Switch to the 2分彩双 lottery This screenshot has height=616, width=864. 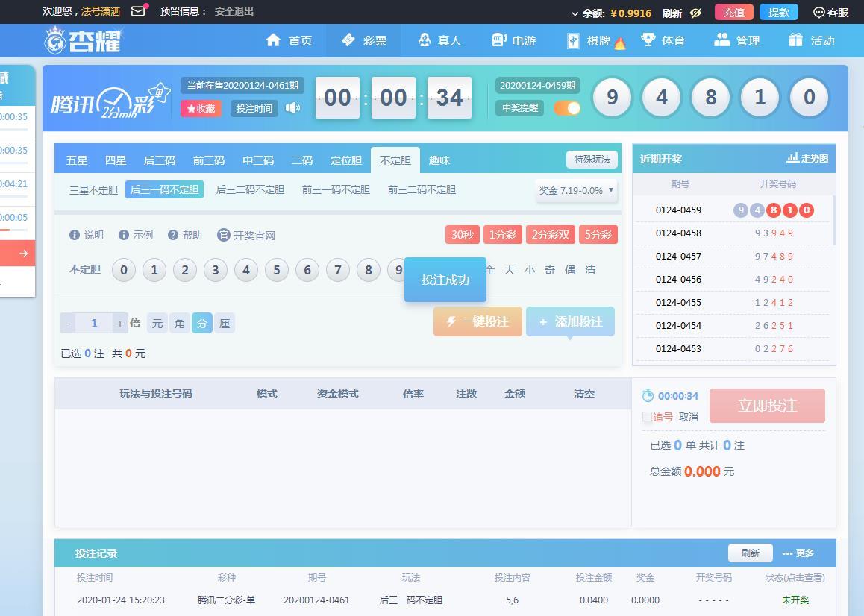551,235
